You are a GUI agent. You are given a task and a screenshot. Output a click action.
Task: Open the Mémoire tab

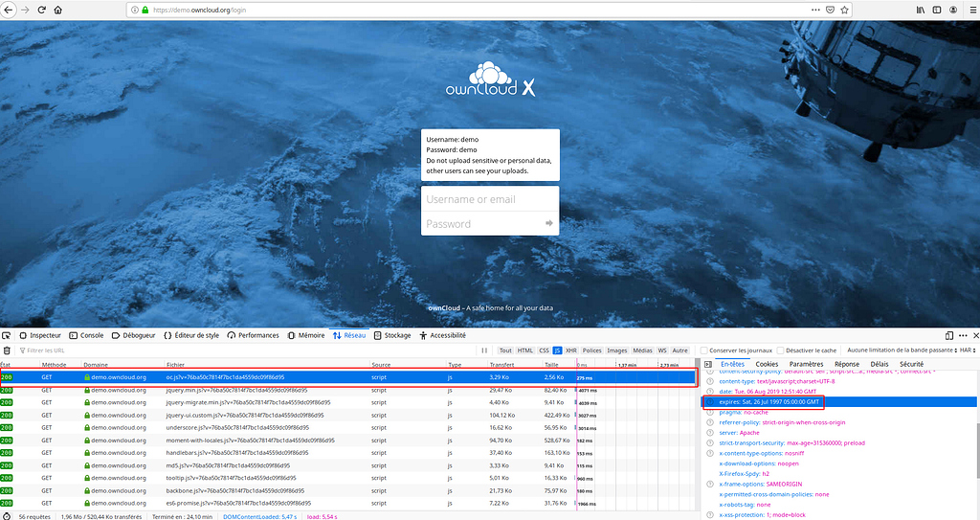(x=305, y=335)
